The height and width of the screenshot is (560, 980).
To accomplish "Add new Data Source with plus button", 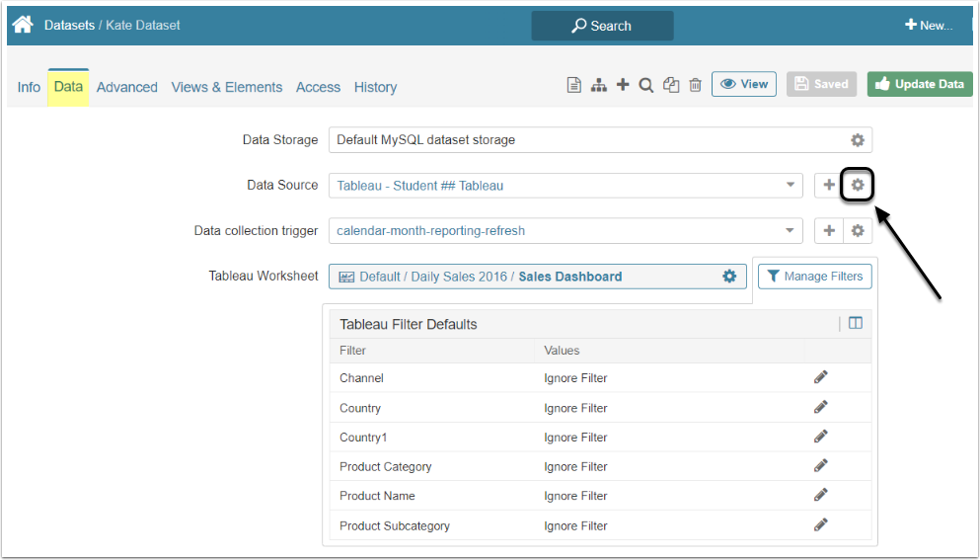I will click(x=829, y=185).
